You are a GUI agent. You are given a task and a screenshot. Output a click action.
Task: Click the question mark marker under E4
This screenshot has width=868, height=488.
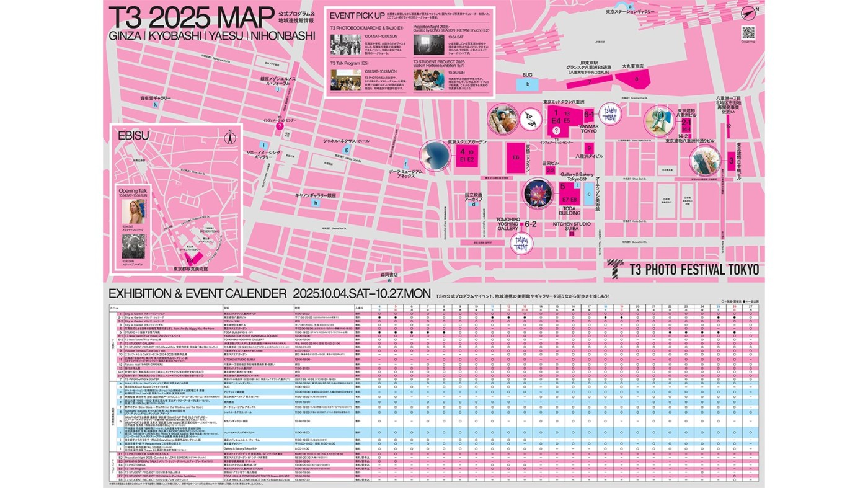coord(556,131)
